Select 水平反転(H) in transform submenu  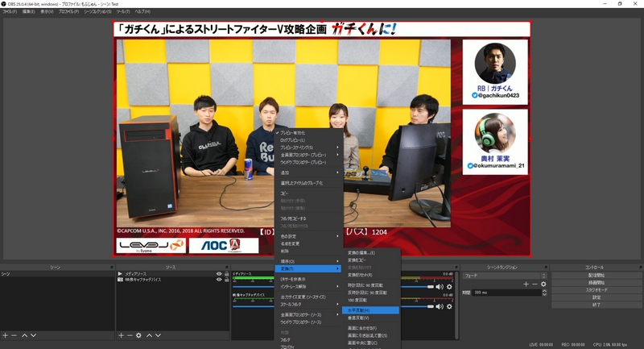point(370,310)
